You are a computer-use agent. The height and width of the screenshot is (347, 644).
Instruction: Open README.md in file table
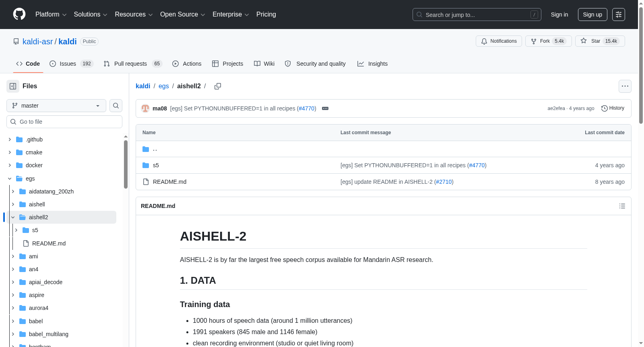tap(169, 182)
